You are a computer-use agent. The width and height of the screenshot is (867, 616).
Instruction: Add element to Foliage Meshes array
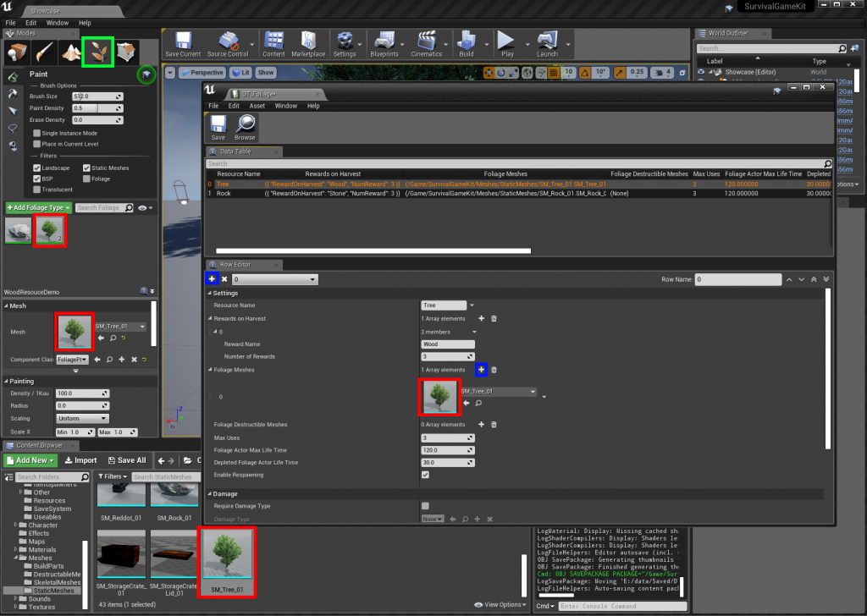tap(481, 370)
